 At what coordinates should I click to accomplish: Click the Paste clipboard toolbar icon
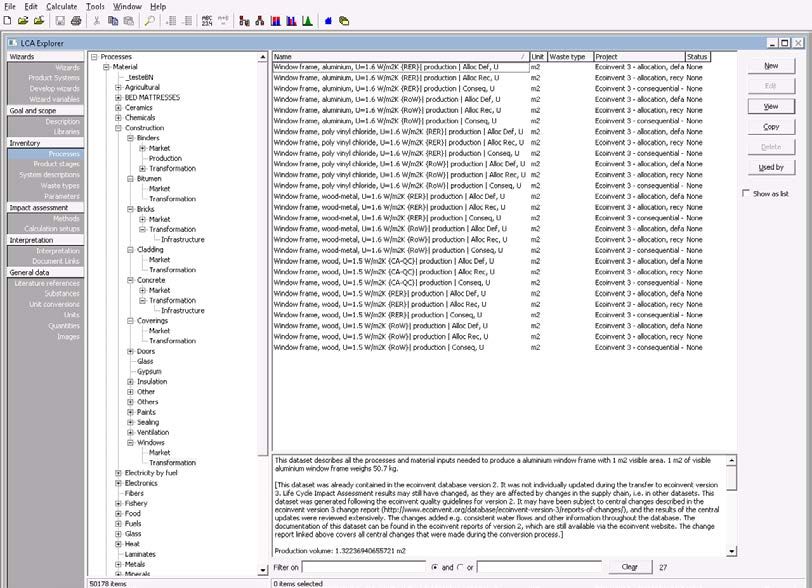coord(129,21)
